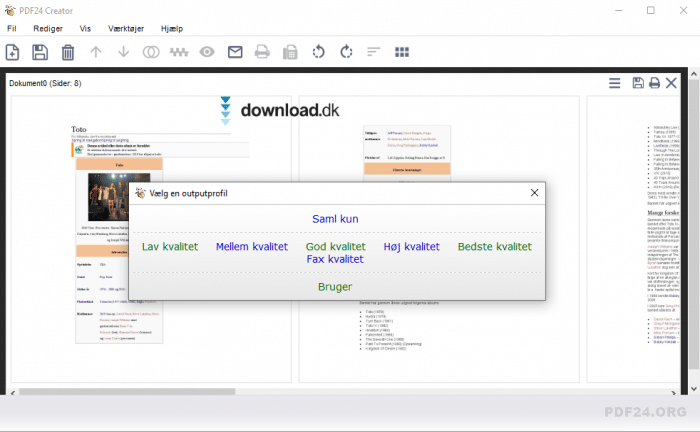Image resolution: width=700 pixels, height=432 pixels.
Task: Click the move up arrow icon
Action: [96, 52]
